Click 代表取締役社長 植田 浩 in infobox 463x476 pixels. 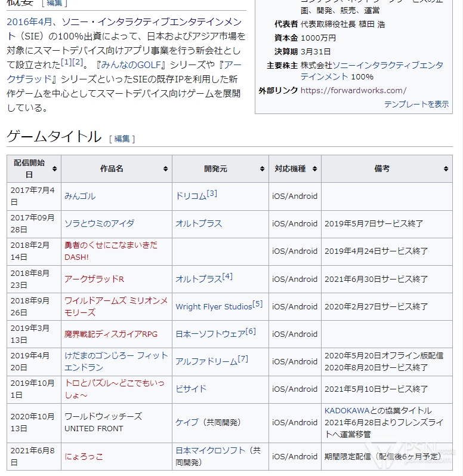tap(342, 24)
